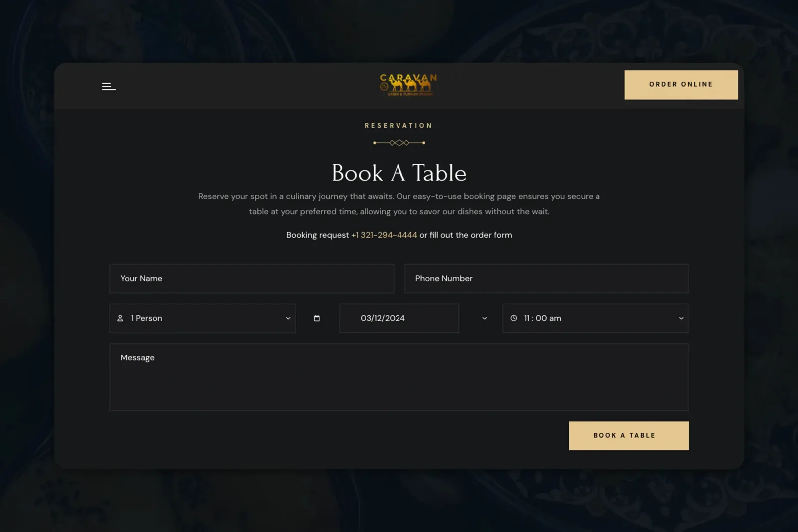Click the diamond ornament divider under Reservation
The height and width of the screenshot is (532, 798).
coord(399,143)
